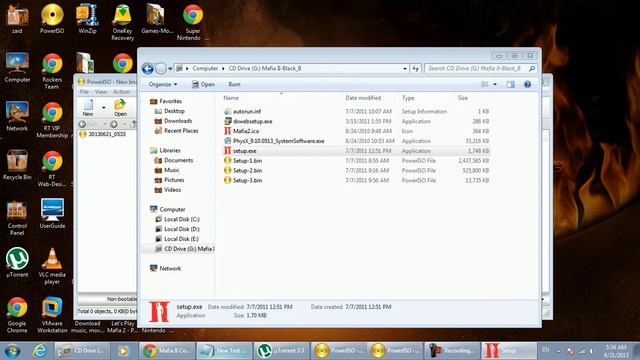Select Favorites in navigation pane
The width and height of the screenshot is (640, 360).
click(x=170, y=101)
